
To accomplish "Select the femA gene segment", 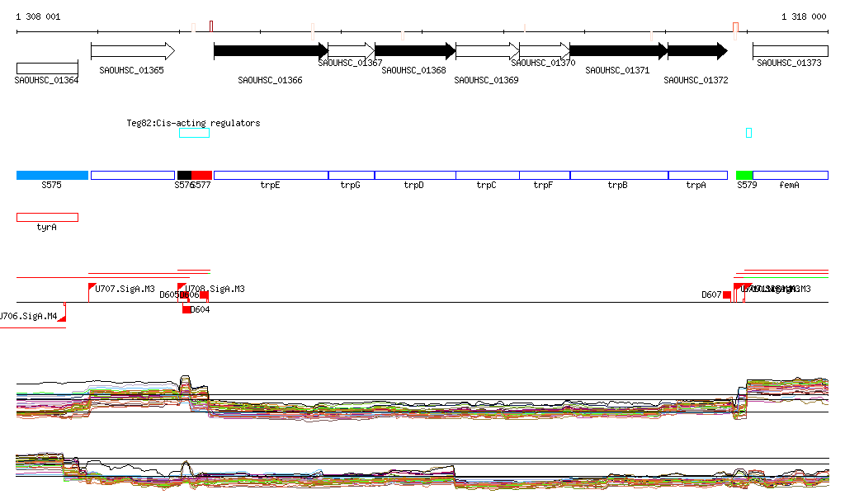I will [x=790, y=175].
